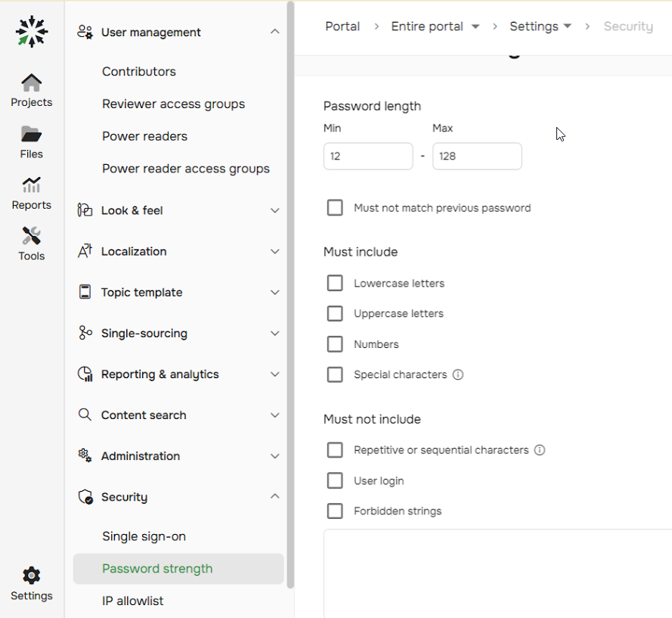
Task: Enable the User login exclusion
Action: 335,480
